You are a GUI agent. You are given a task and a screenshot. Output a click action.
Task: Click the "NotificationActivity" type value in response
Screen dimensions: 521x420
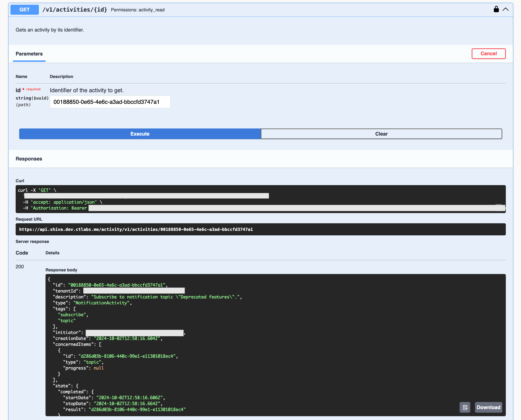point(101,303)
